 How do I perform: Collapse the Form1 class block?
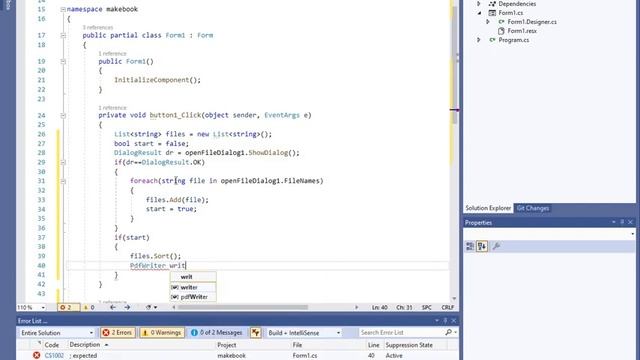pos(63,36)
